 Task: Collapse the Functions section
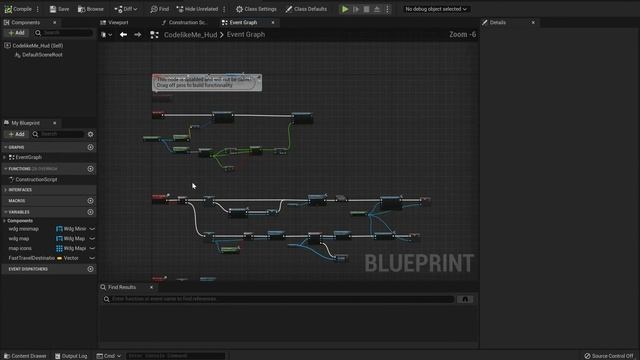click(6, 169)
